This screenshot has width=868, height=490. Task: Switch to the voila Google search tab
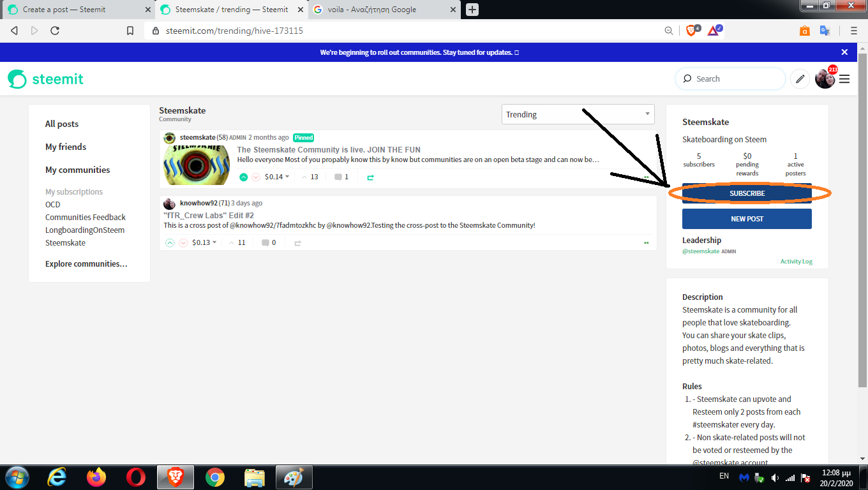[385, 10]
